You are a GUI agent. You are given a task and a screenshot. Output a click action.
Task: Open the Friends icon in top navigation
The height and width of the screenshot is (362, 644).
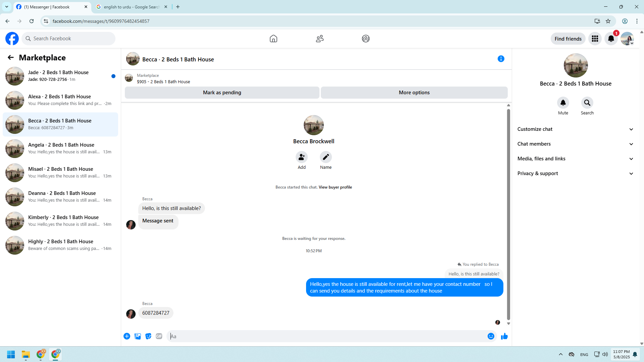320,39
